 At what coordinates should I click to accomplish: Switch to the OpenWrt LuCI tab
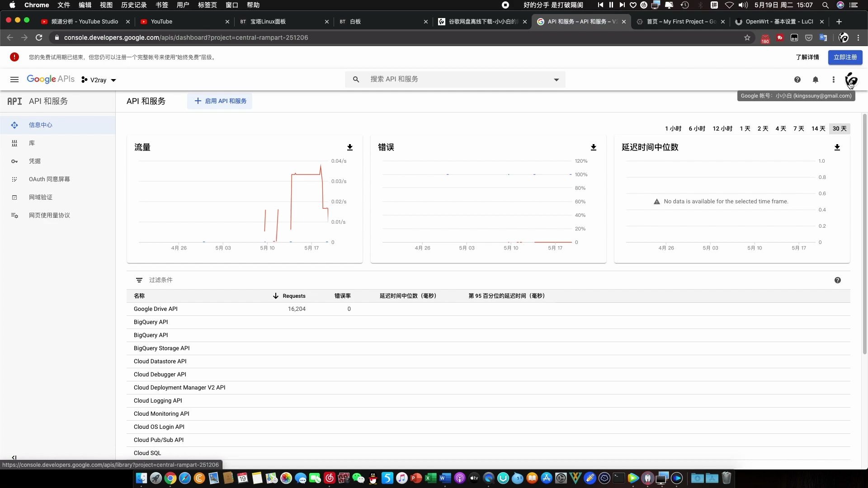click(x=779, y=21)
